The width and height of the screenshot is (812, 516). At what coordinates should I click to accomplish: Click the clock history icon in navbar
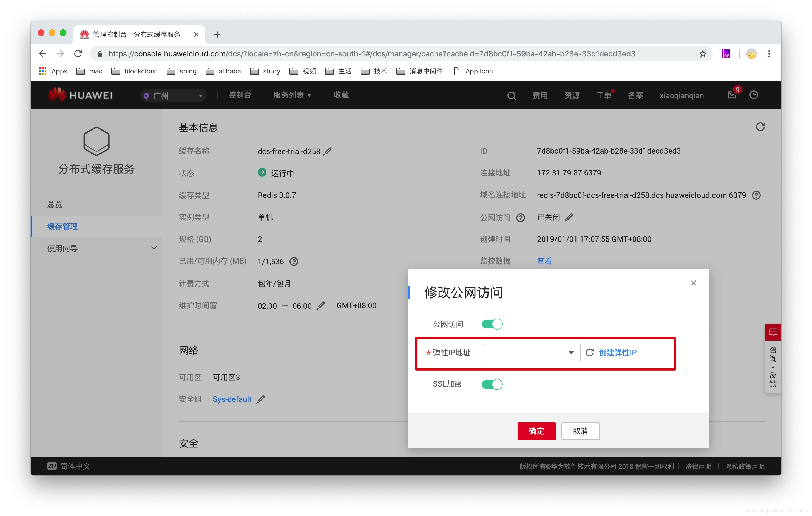[754, 95]
